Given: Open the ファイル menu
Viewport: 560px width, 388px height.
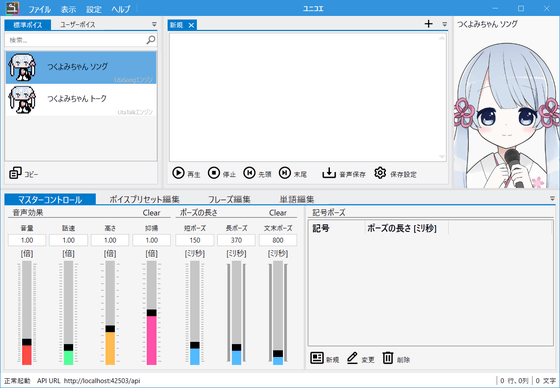Looking at the screenshot, I should click(x=39, y=9).
